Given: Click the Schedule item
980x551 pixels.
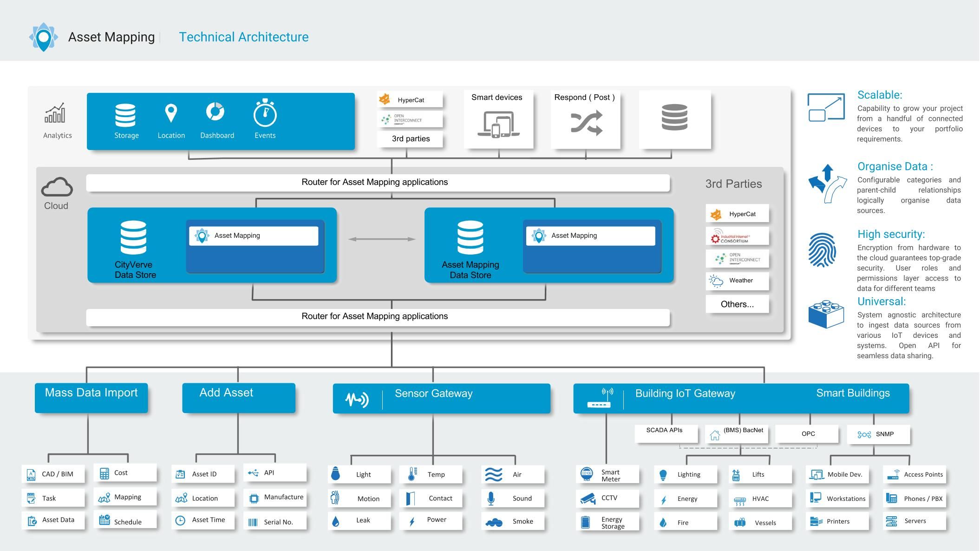Looking at the screenshot, I should coord(125,520).
